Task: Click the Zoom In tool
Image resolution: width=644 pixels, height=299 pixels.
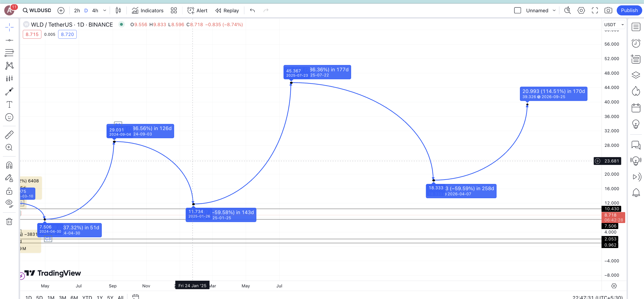Action: pos(9,147)
